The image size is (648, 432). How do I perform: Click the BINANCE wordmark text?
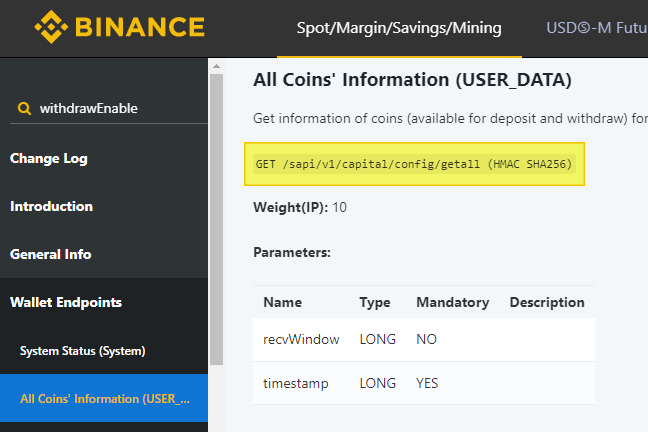[x=140, y=27]
